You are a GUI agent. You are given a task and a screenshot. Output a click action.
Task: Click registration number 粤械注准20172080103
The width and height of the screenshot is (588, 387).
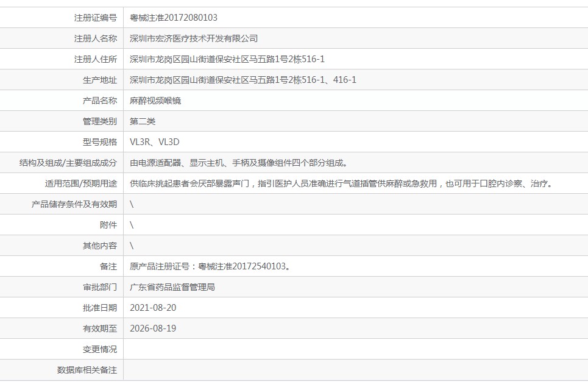[173, 18]
